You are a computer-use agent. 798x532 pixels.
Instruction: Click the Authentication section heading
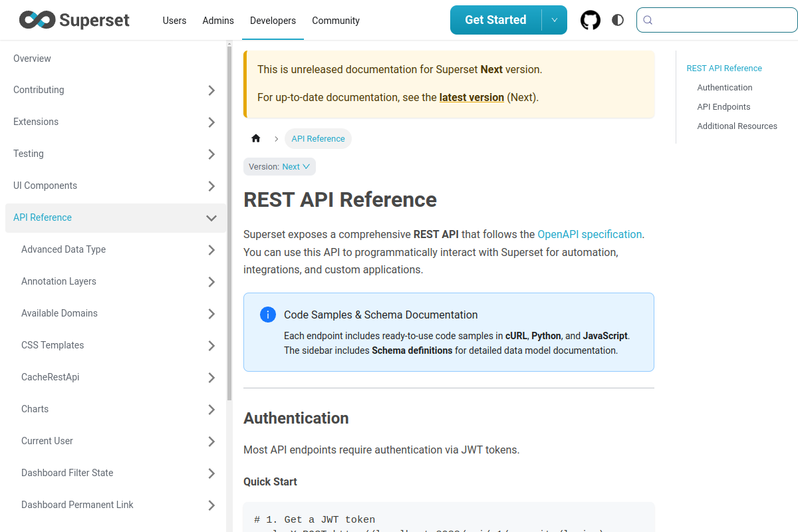296,418
